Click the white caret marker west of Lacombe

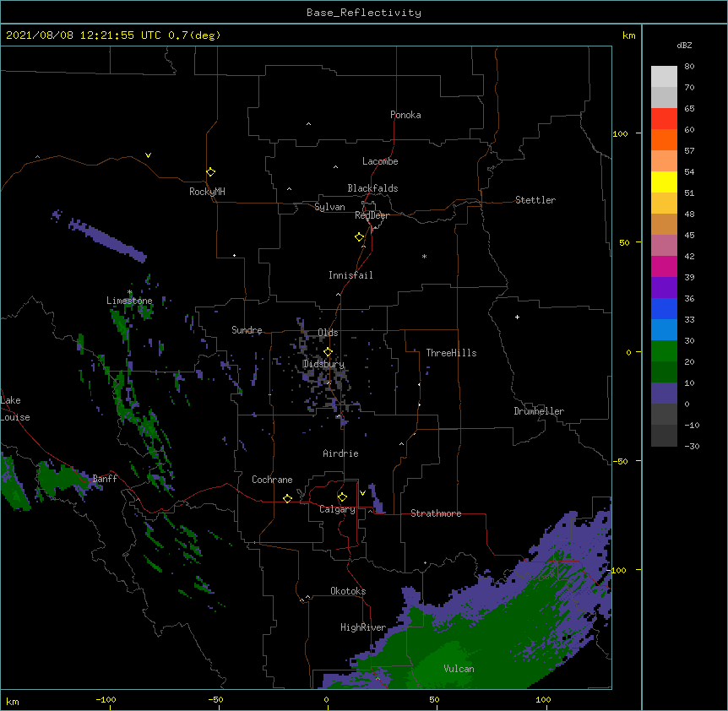pos(335,166)
